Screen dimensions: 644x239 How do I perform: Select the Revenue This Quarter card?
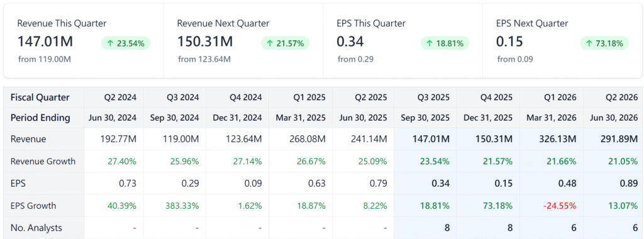[x=84, y=41]
